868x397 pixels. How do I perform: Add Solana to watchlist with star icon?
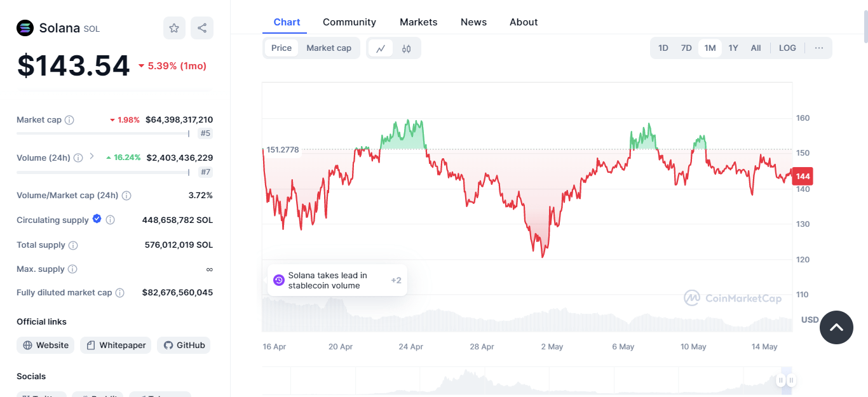click(174, 28)
